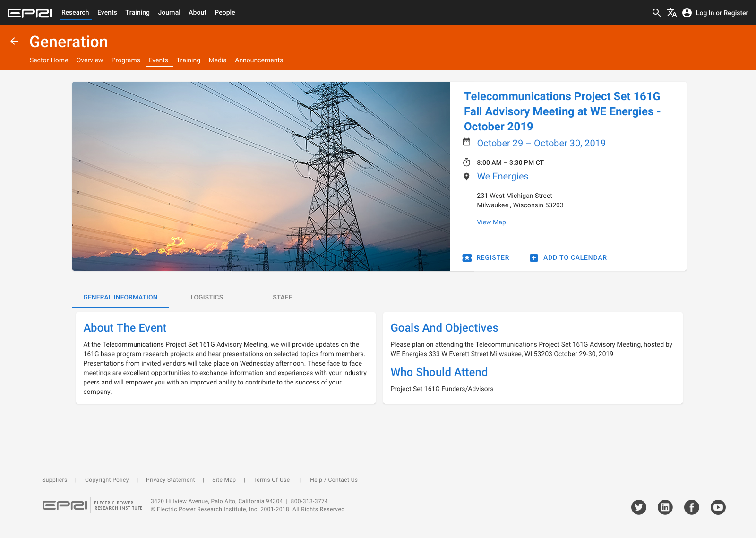Open EPRI's Facebook page
Screen dimensions: 756x538
point(692,507)
